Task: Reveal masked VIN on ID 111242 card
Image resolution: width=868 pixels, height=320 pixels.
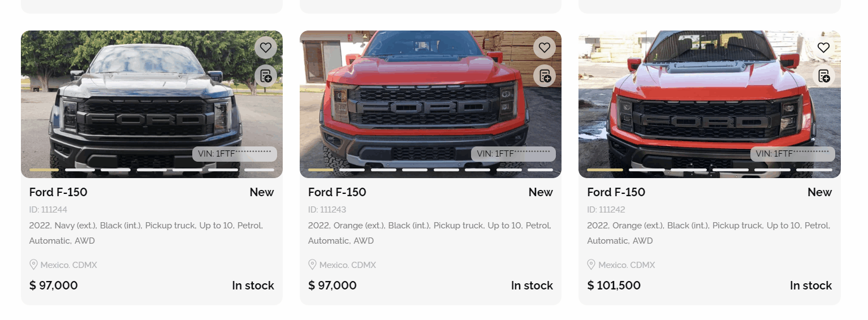Action: point(792,154)
